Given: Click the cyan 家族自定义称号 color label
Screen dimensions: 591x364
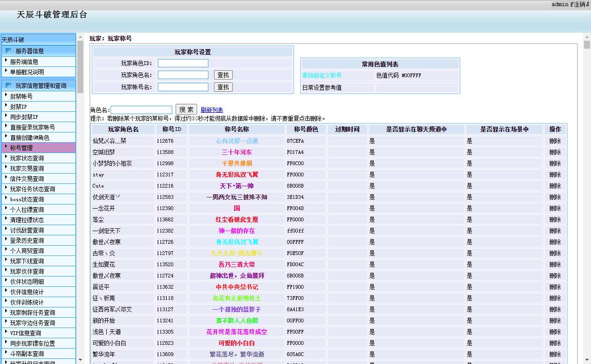Looking at the screenshot, I should [x=322, y=75].
